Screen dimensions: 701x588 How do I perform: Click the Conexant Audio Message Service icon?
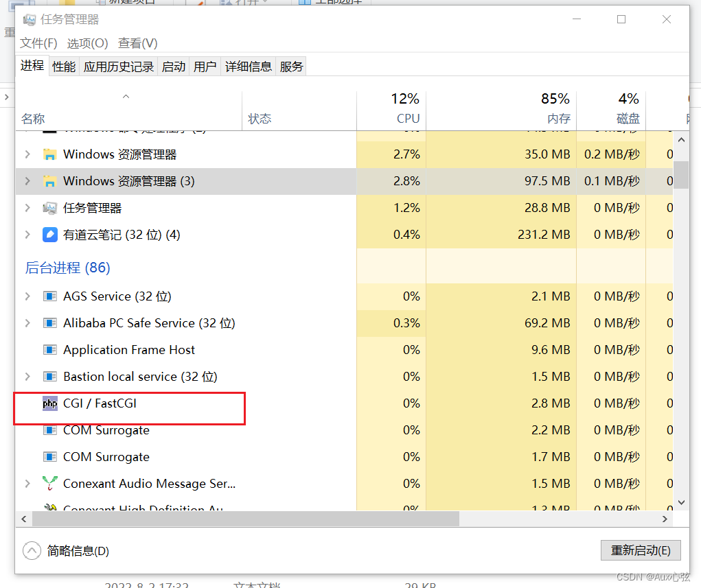coord(49,484)
